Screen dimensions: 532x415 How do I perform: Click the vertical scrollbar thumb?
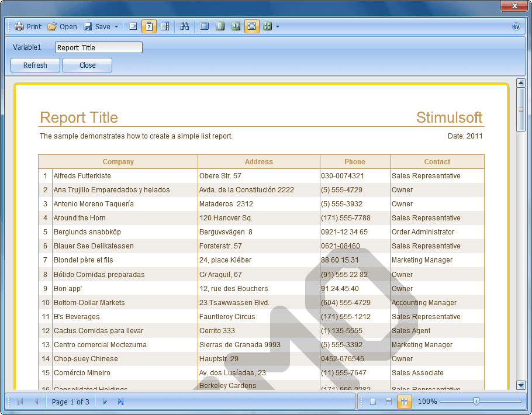point(521,109)
